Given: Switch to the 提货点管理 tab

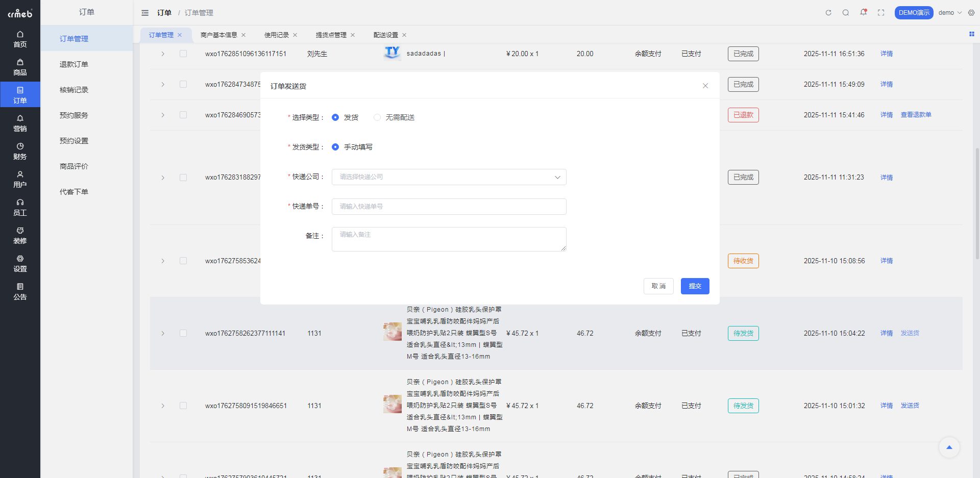Looking at the screenshot, I should click(x=330, y=35).
